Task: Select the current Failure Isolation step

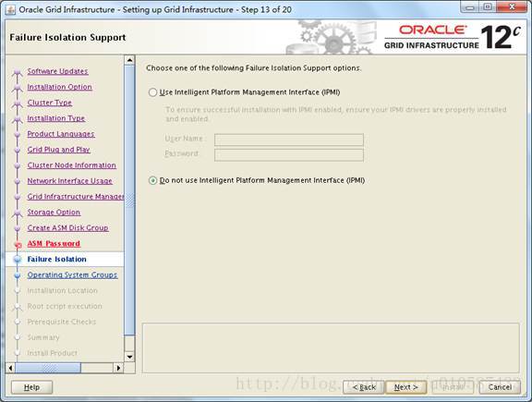Action: pyautogui.click(x=56, y=259)
